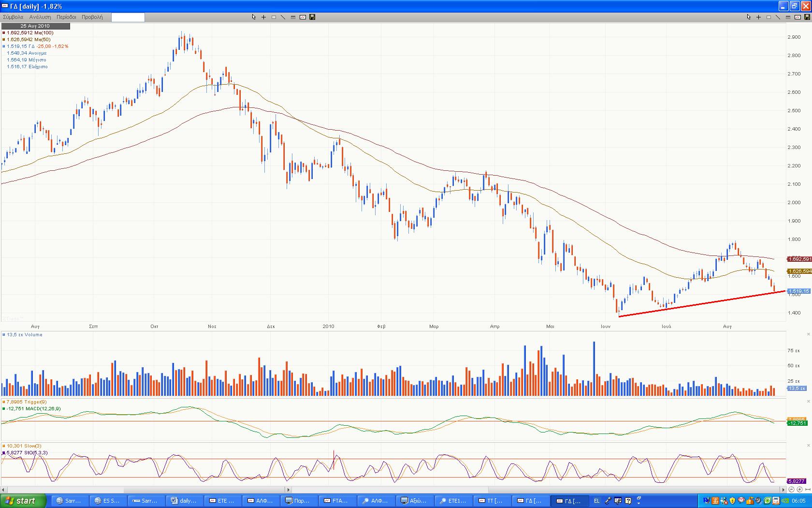Select the arrow pointer tool in middle toolbar
The width and height of the screenshot is (812, 508).
pyautogui.click(x=254, y=17)
